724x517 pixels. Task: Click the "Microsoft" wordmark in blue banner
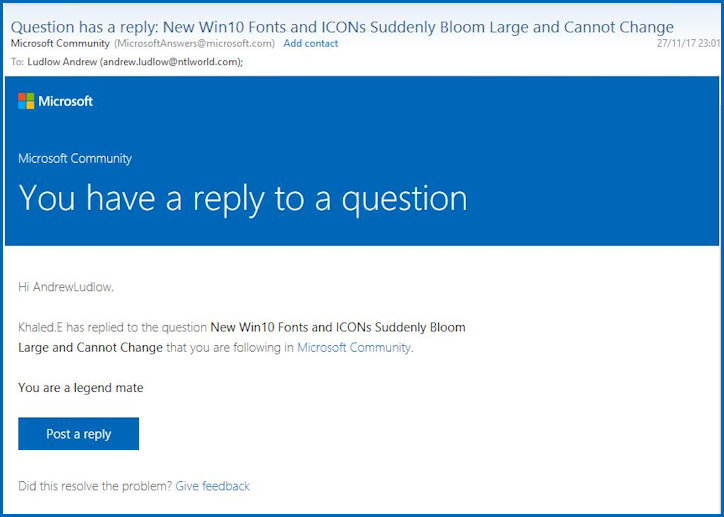point(66,101)
